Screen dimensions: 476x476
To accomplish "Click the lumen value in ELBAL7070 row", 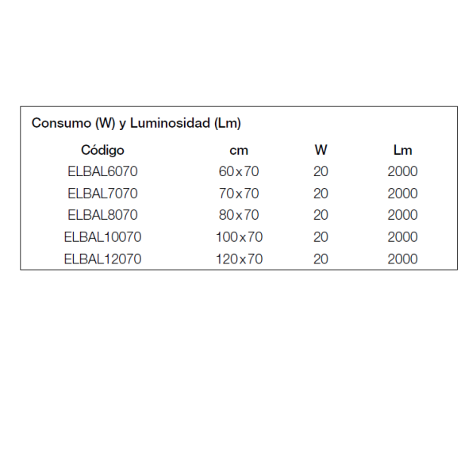I will click(402, 194).
